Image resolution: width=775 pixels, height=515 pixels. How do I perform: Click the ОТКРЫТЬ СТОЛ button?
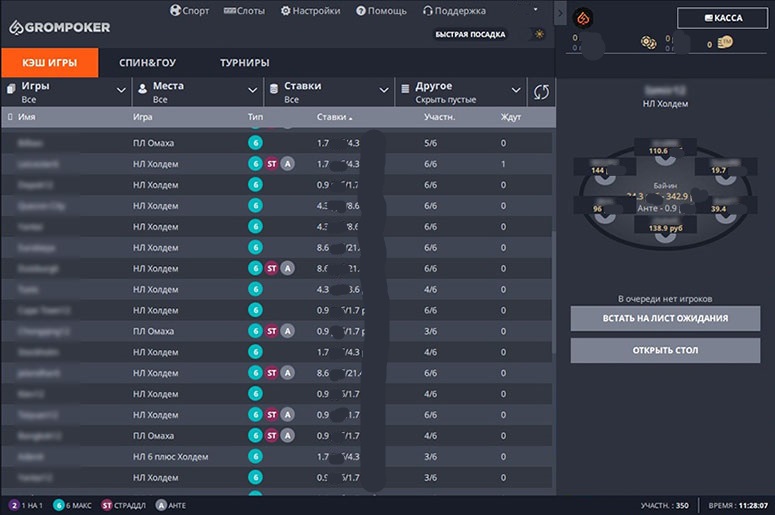[x=665, y=350]
